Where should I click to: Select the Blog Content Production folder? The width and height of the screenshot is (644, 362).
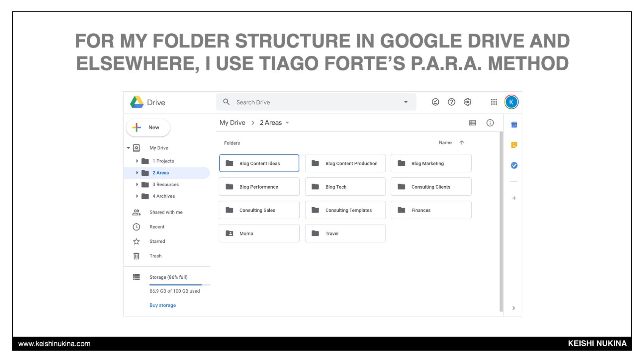point(345,163)
